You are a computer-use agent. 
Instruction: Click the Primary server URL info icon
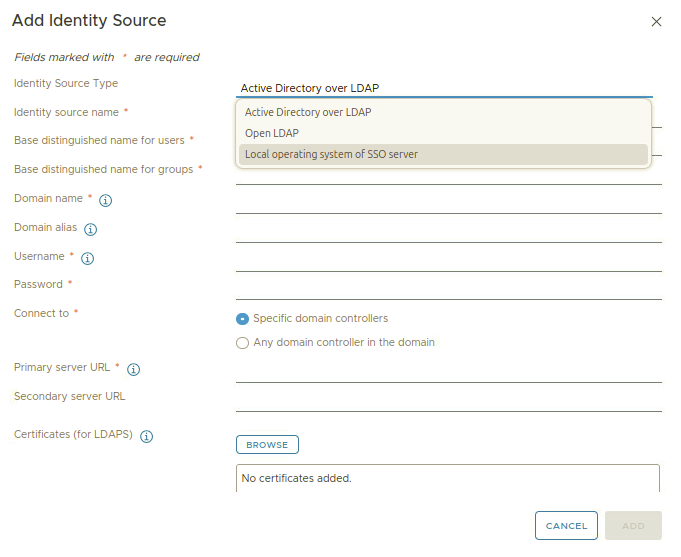(x=133, y=369)
